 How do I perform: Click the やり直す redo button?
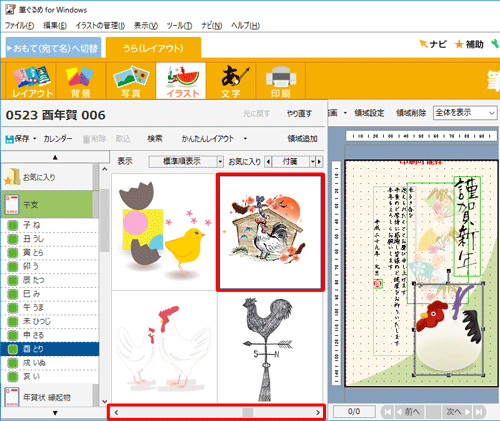click(x=299, y=114)
